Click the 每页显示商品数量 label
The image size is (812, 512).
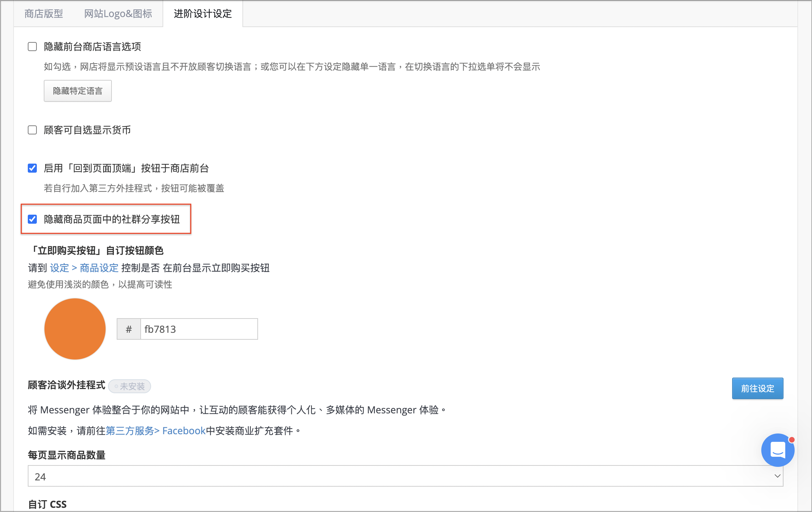coord(66,455)
